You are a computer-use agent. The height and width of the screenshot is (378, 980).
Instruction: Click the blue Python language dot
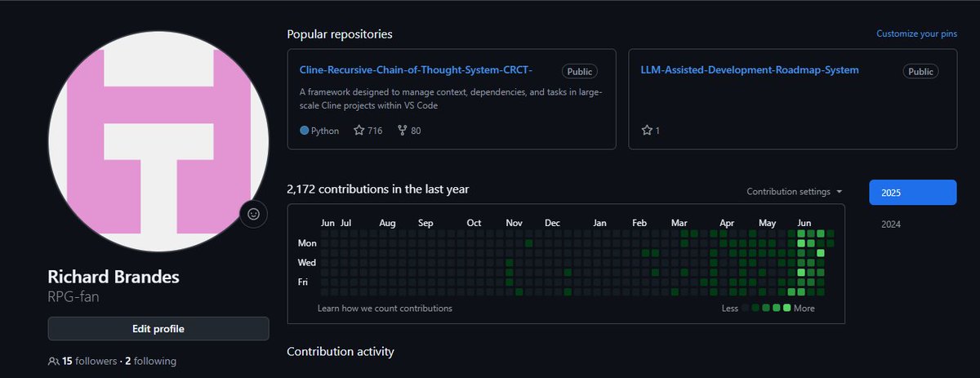(x=305, y=131)
